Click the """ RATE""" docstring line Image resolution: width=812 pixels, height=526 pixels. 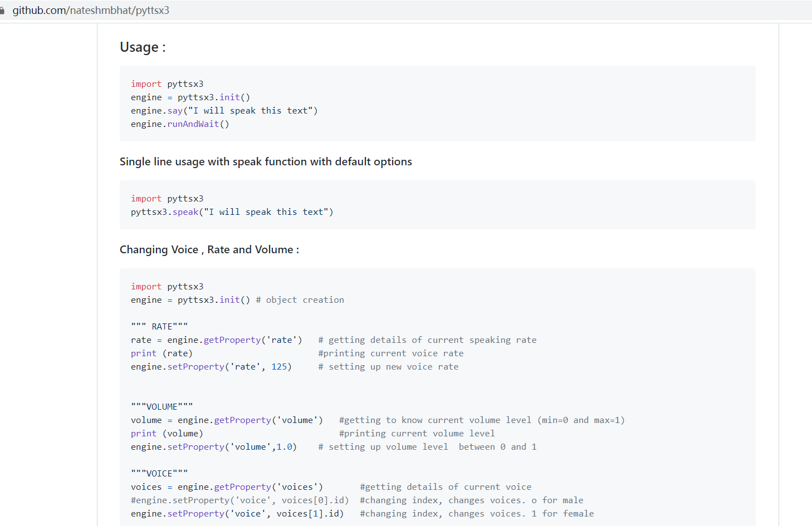159,327
